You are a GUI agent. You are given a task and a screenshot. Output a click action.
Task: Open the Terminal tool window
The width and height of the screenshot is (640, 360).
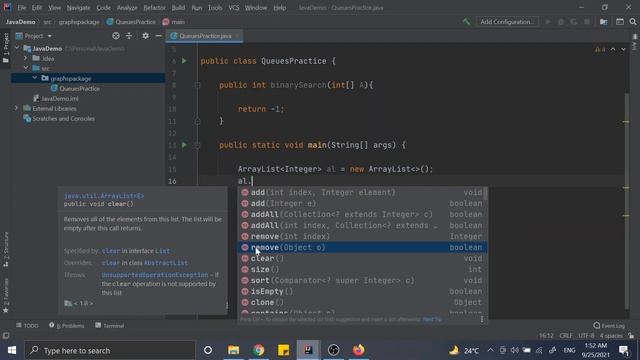pyautogui.click(x=109, y=325)
